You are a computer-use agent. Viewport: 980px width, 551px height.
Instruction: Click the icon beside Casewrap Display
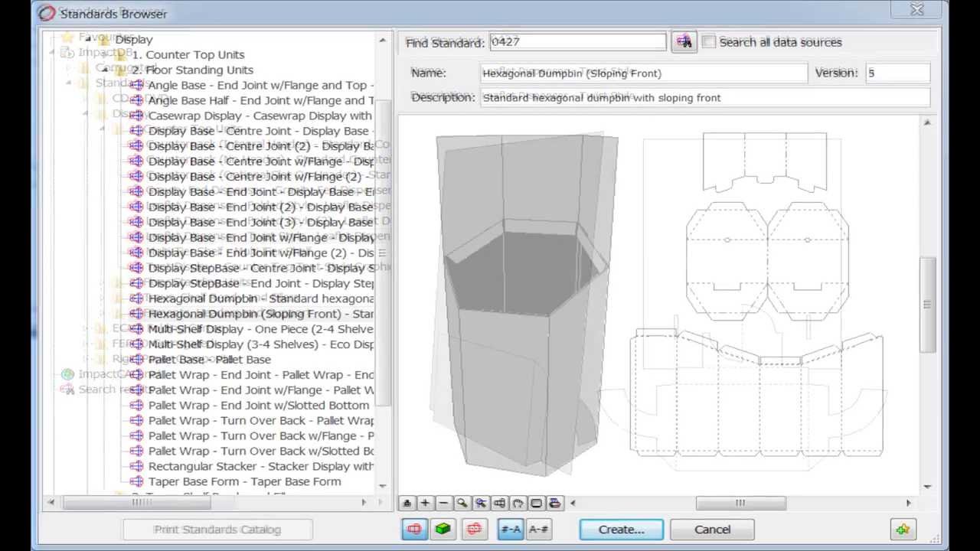pyautogui.click(x=136, y=116)
